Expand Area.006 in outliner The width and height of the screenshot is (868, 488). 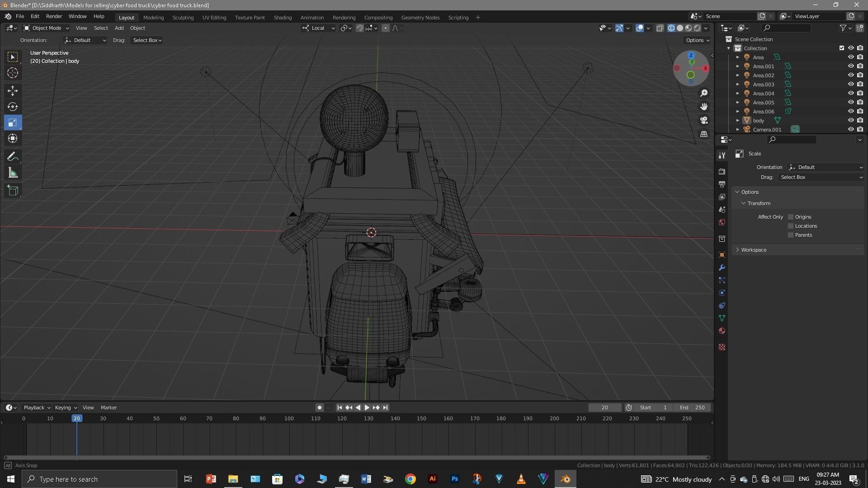pos(737,112)
